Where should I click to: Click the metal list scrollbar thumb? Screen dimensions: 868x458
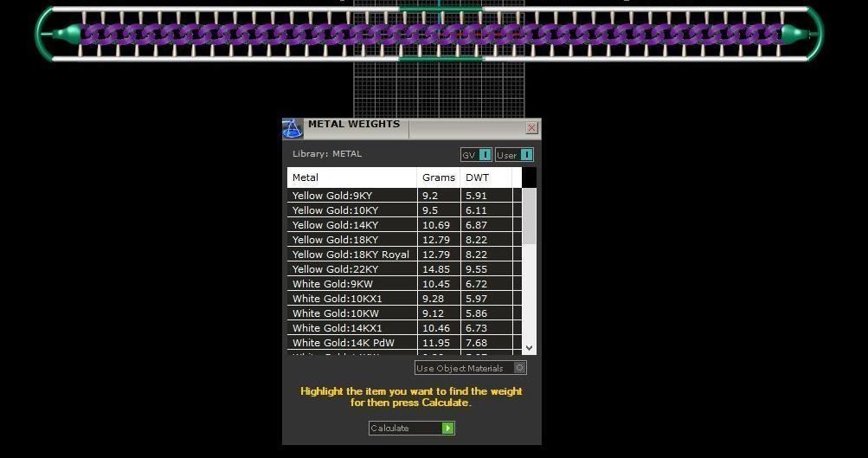(530, 216)
